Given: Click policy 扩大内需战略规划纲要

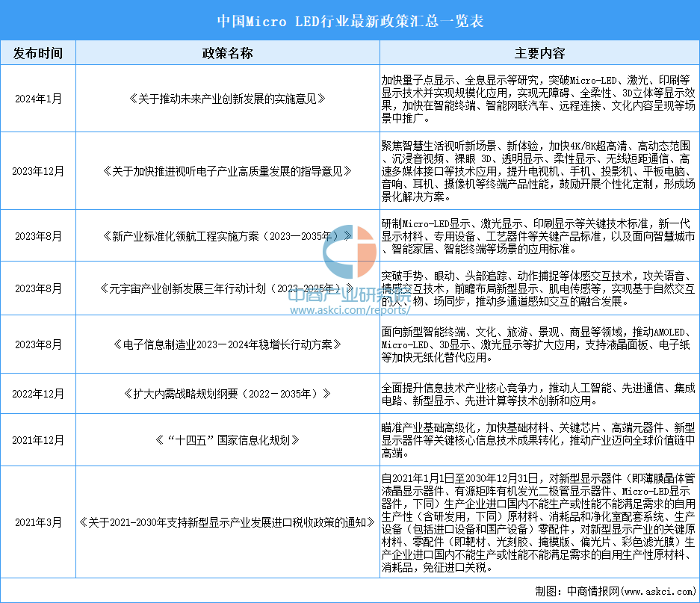Looking at the screenshot, I should (x=228, y=394).
